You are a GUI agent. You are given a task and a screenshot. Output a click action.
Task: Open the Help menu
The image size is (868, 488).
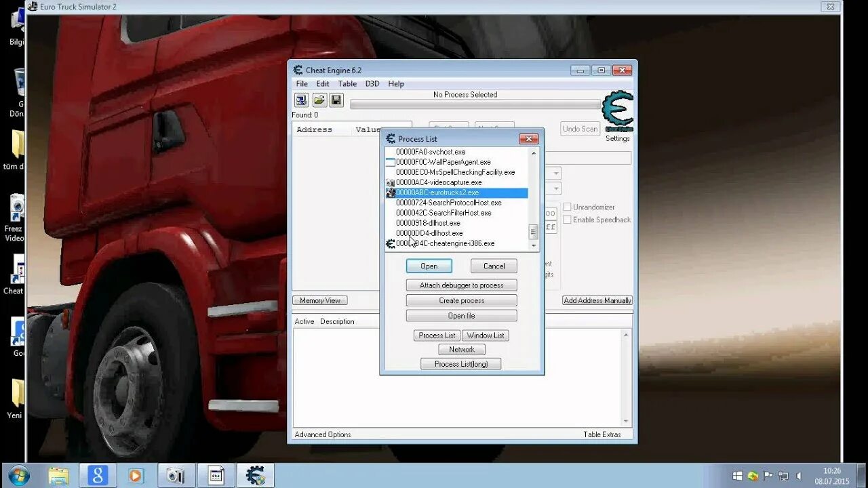pos(396,84)
